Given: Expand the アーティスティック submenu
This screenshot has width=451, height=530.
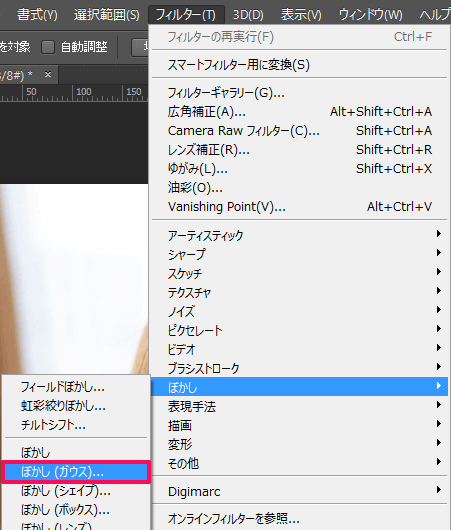Looking at the screenshot, I should pyautogui.click(x=300, y=235).
